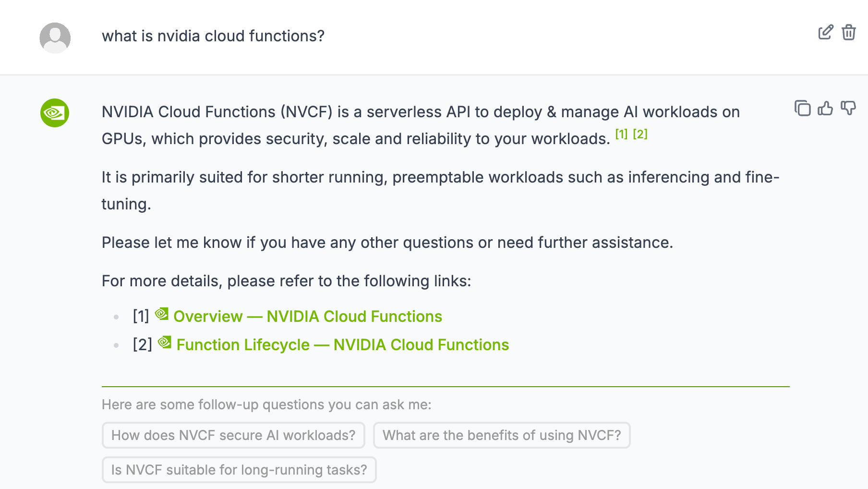Open the Overview — NVIDIA Cloud Functions link

[x=307, y=317]
